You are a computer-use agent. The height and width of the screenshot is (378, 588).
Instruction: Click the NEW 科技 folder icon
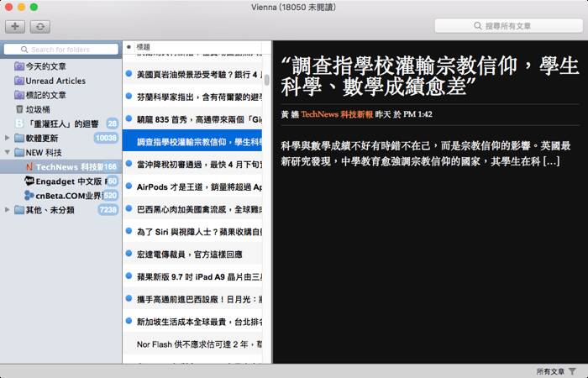coord(19,152)
